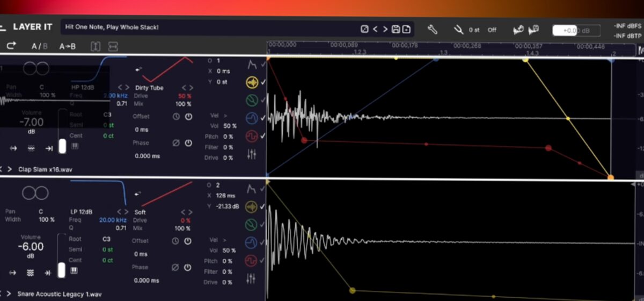Image resolution: width=644 pixels, height=301 pixels.
Task: Toggle checkmark beside yellow waveform on Snare layer
Action: (263, 206)
